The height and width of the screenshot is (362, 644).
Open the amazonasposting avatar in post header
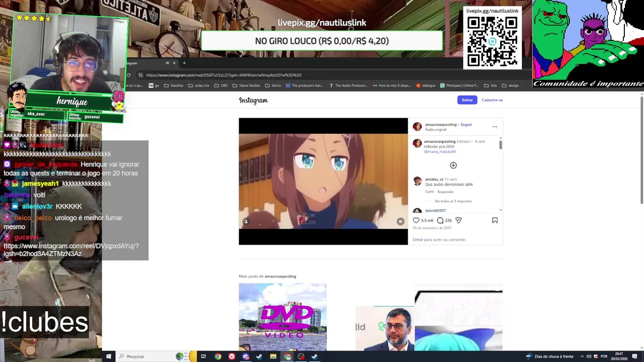coord(417,127)
